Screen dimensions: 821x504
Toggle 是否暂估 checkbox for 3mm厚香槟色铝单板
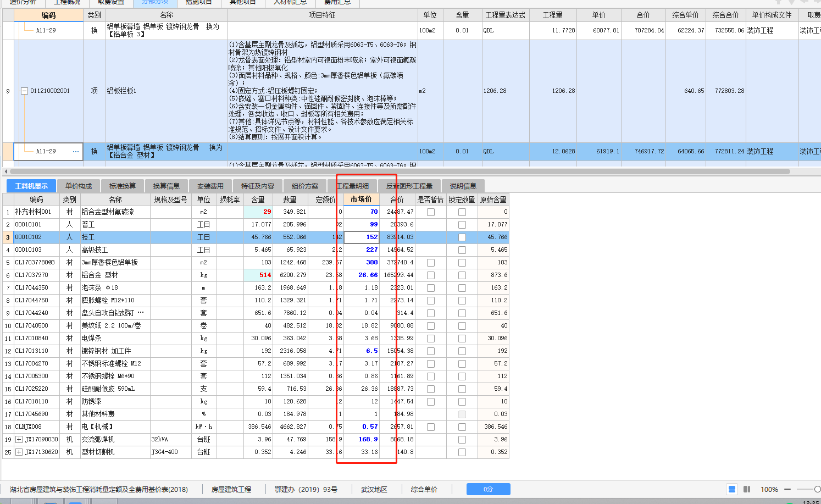coord(431,263)
